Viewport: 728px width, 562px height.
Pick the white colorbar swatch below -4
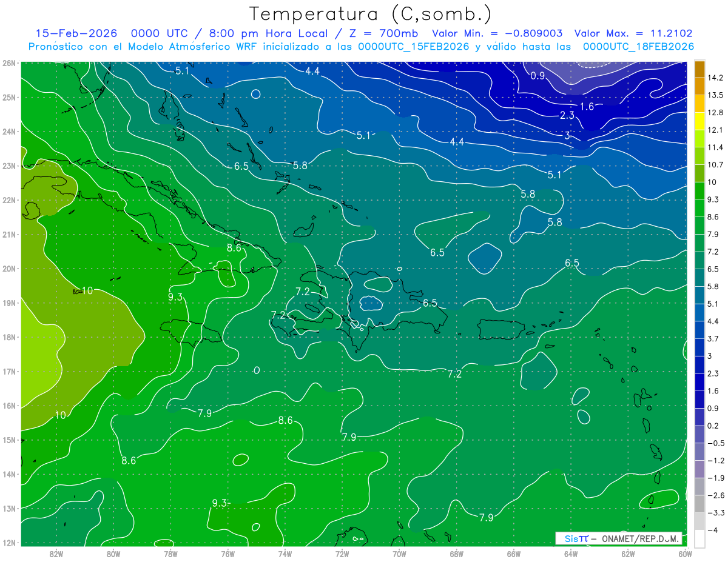pyautogui.click(x=699, y=538)
